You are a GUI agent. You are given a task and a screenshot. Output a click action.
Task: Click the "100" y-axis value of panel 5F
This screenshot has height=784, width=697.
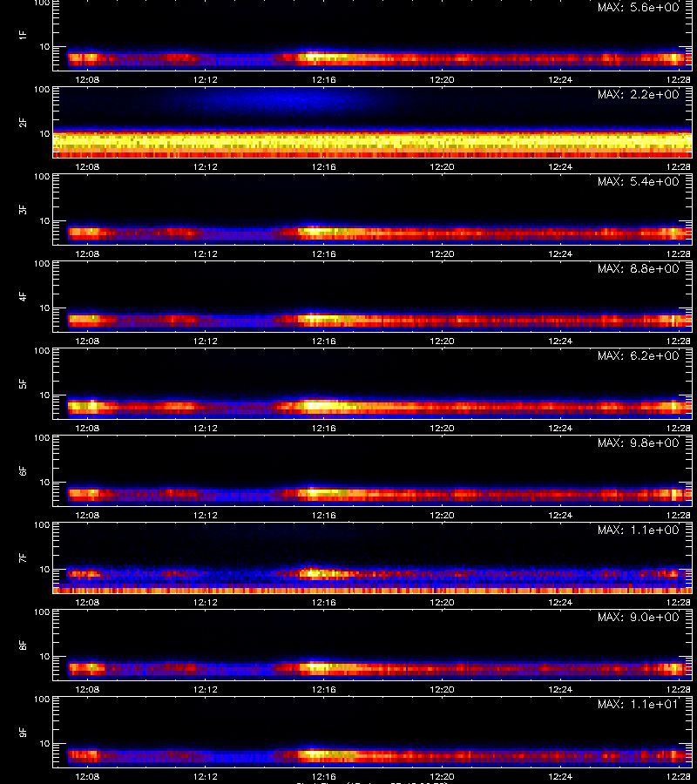tap(42, 351)
